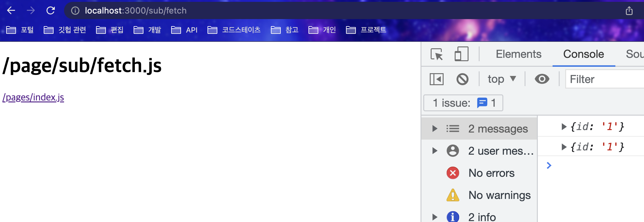Open the 편집 bookmark folder
This screenshot has width=644, height=222.
[110, 30]
